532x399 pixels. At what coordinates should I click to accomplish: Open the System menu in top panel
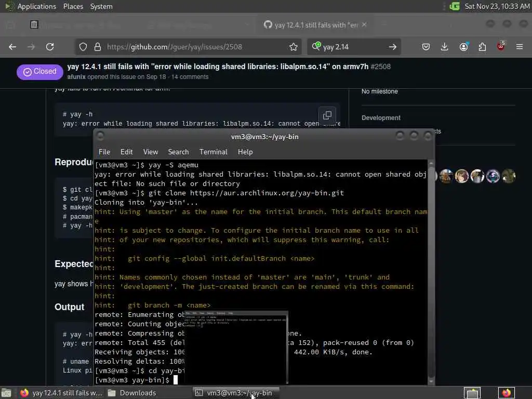[x=101, y=6]
